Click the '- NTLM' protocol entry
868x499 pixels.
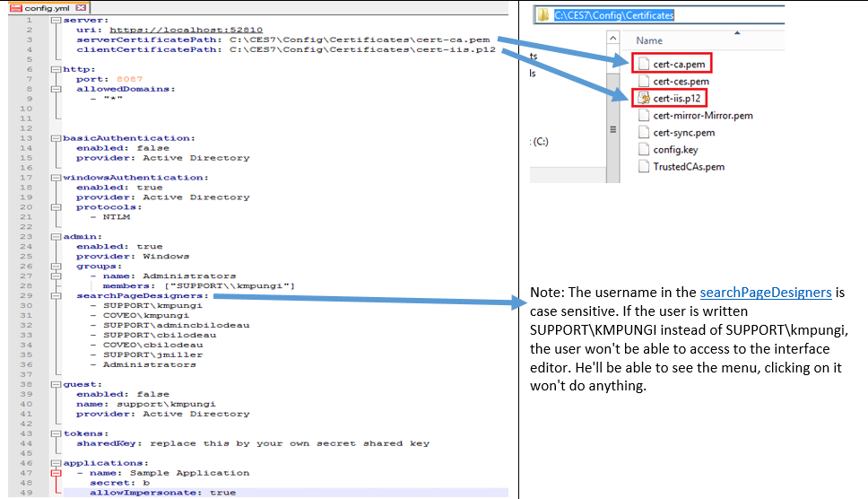pyautogui.click(x=109, y=216)
